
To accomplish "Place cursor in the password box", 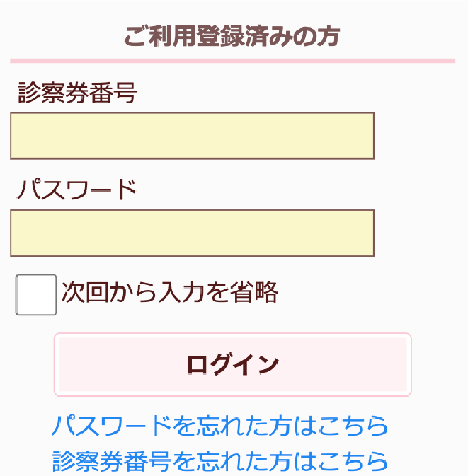I will point(192,233).
